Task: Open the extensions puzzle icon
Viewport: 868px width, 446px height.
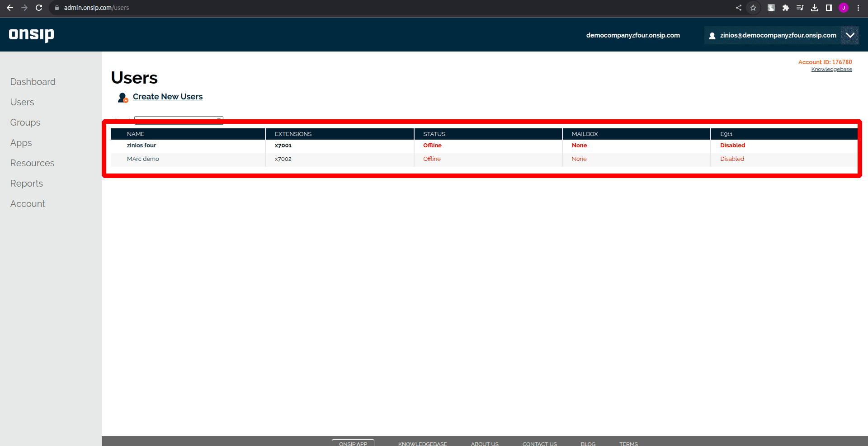Action: (786, 8)
